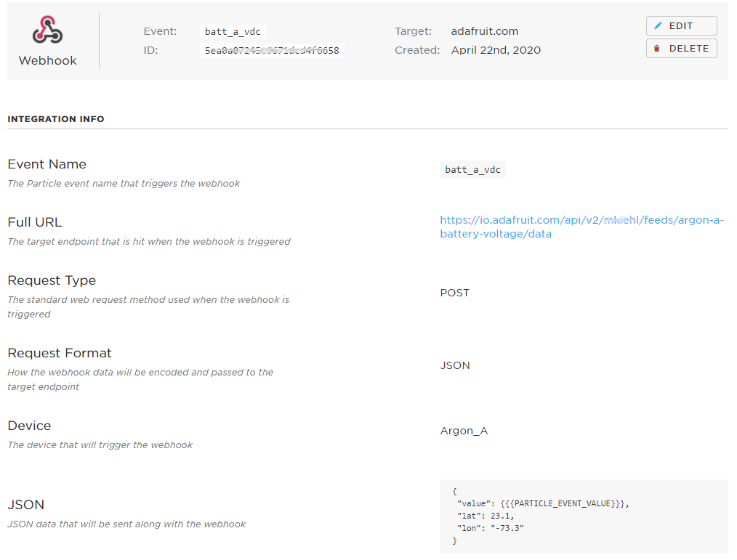737x560 pixels.
Task: Click the Target value adafruit.com
Action: click(x=485, y=31)
